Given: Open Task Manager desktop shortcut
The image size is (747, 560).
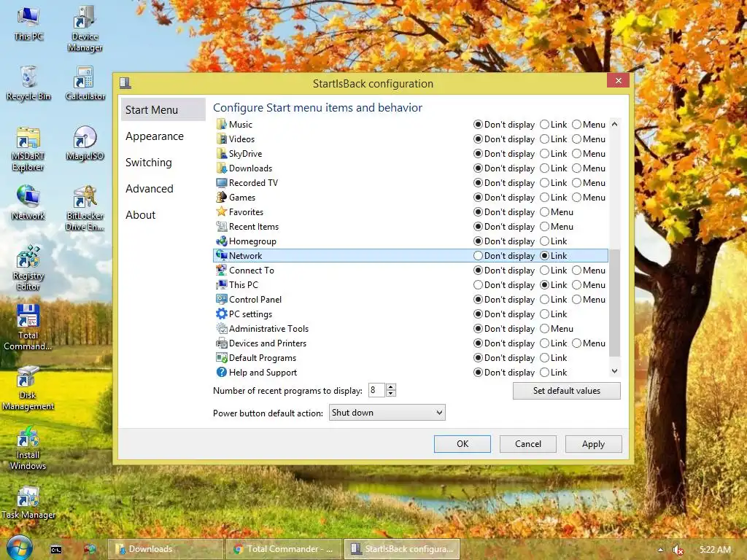Looking at the screenshot, I should coord(28,503).
